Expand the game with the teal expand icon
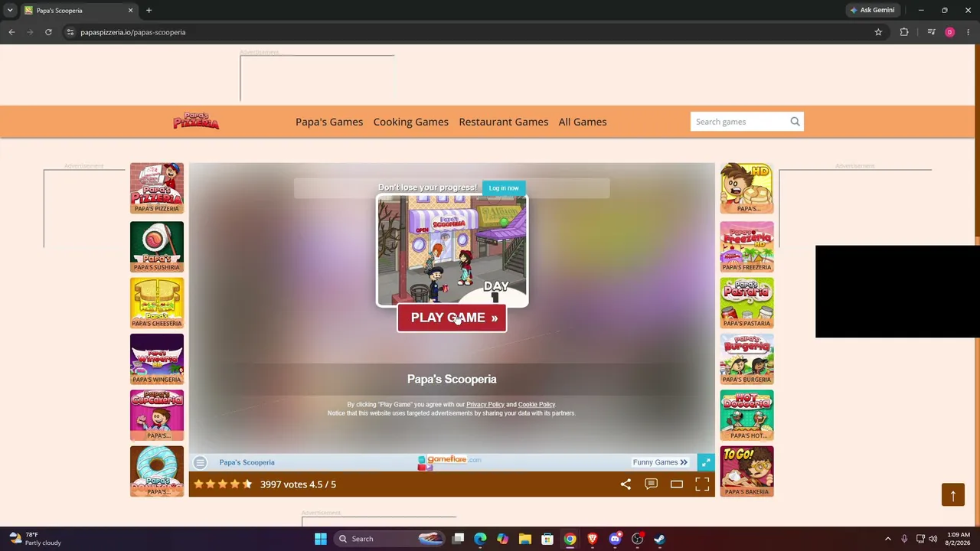Image resolution: width=980 pixels, height=551 pixels. click(x=706, y=462)
